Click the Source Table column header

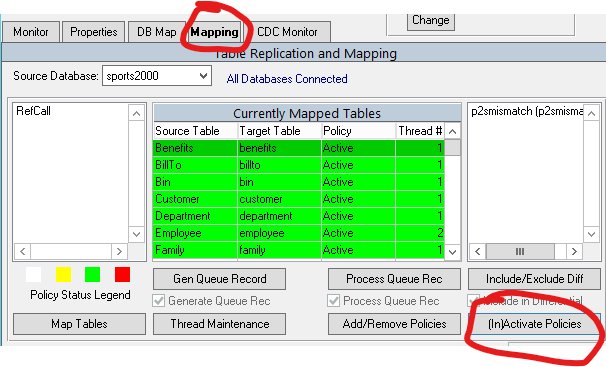pyautogui.click(x=195, y=131)
